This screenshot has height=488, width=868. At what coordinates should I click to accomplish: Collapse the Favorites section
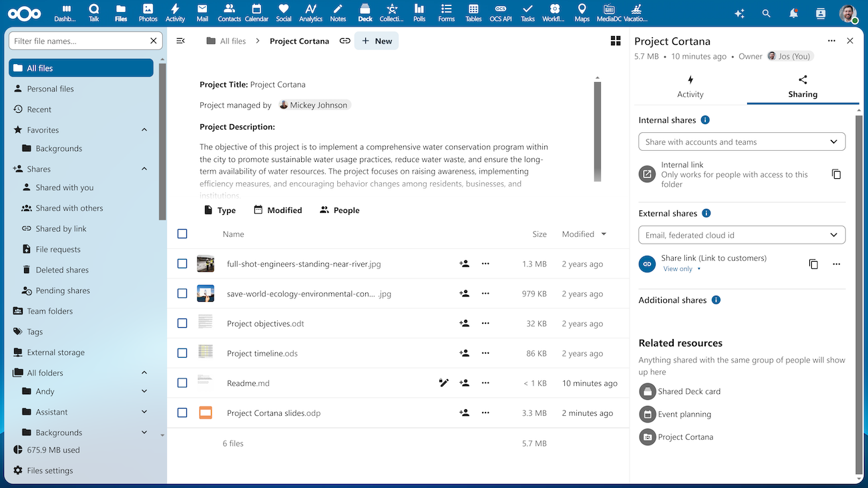(144, 130)
